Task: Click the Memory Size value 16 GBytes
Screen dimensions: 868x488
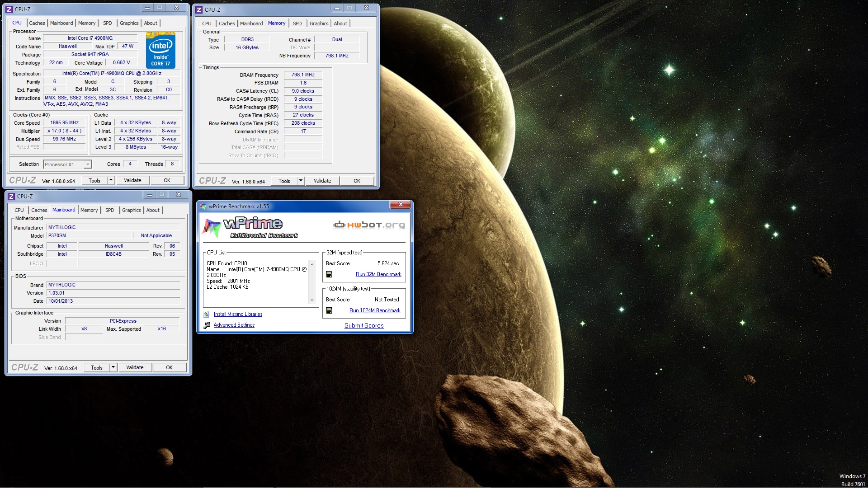Action: pyautogui.click(x=247, y=47)
